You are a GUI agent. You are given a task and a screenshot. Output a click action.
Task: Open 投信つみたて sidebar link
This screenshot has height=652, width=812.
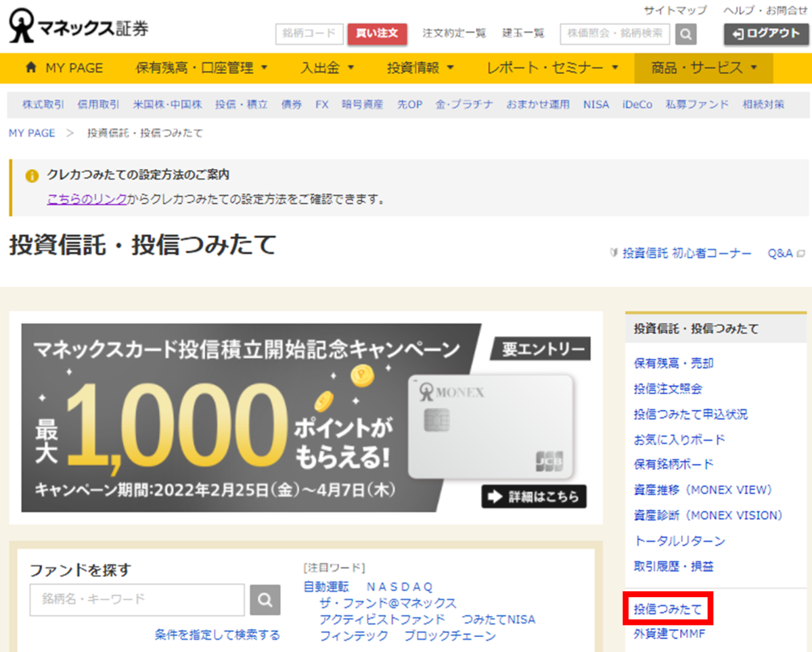coord(668,610)
